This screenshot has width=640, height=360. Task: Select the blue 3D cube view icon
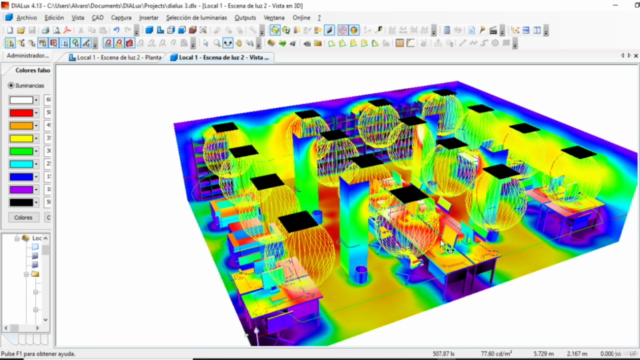pyautogui.click(x=149, y=30)
